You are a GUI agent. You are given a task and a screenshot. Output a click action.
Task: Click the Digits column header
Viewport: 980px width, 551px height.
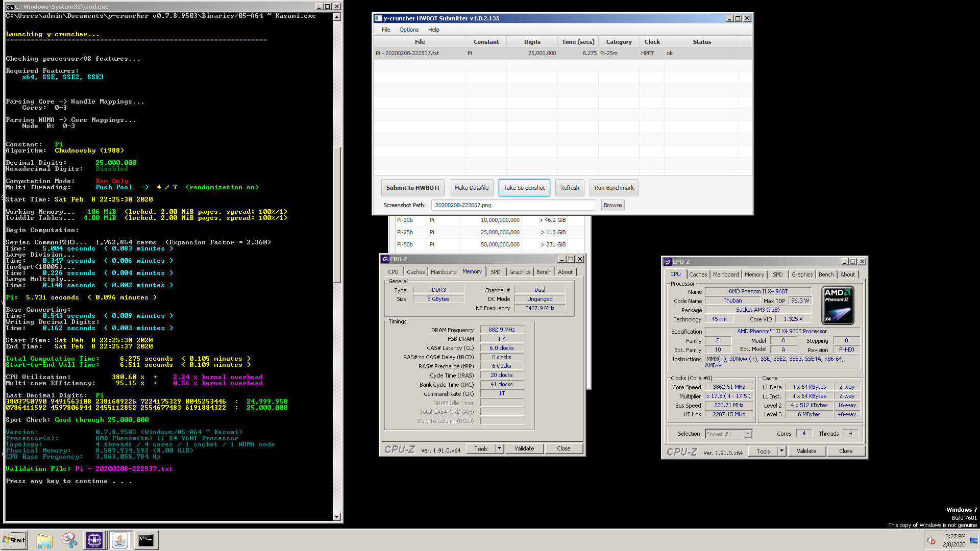click(x=532, y=42)
